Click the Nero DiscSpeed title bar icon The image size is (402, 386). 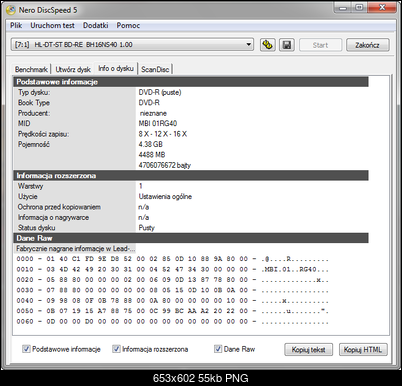click(11, 10)
